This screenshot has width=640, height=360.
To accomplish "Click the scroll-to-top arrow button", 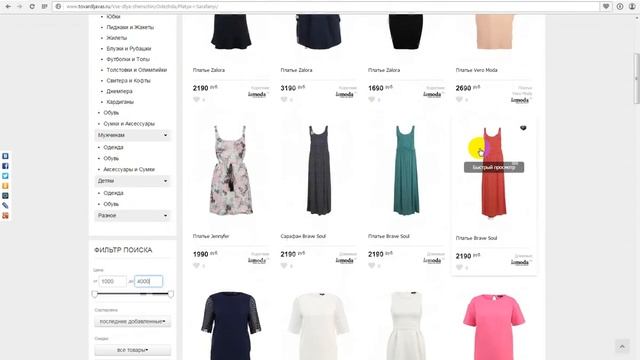I will pyautogui.click(x=622, y=347).
